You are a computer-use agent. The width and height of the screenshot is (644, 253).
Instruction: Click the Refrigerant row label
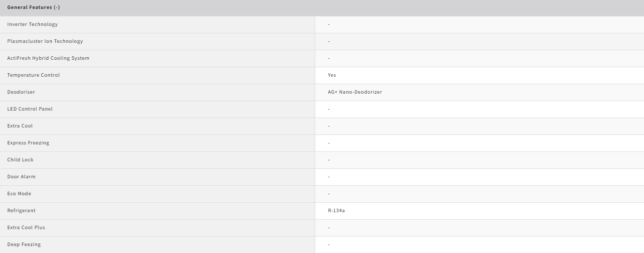[x=21, y=211]
